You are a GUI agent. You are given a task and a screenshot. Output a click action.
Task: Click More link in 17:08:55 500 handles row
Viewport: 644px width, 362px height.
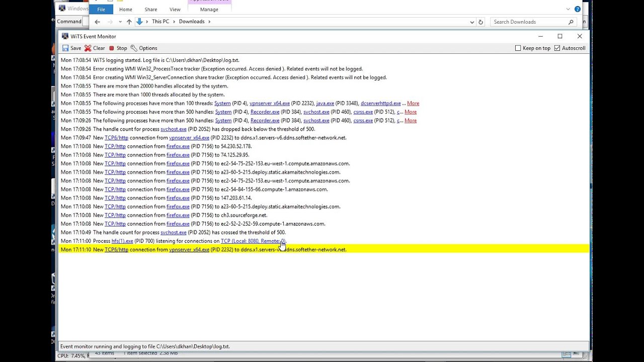tap(411, 112)
